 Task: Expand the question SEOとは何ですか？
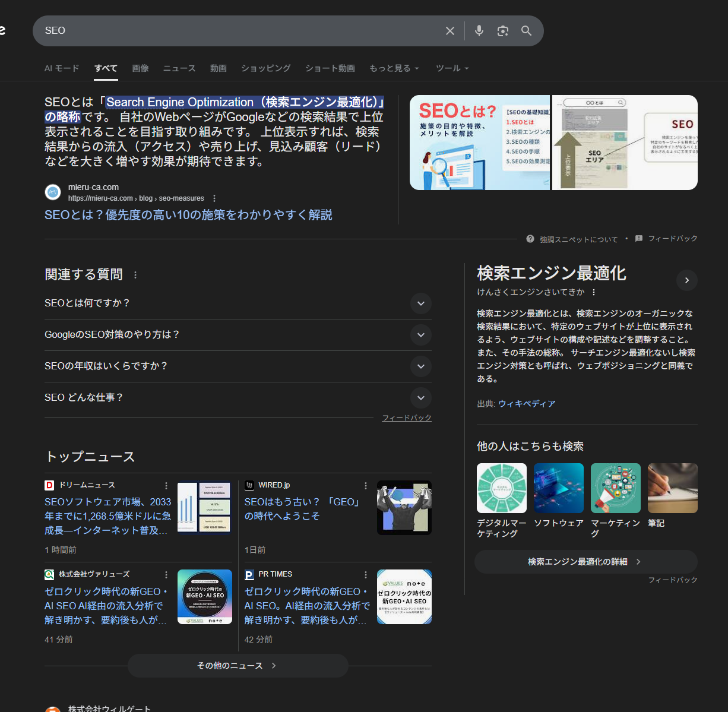(x=420, y=303)
